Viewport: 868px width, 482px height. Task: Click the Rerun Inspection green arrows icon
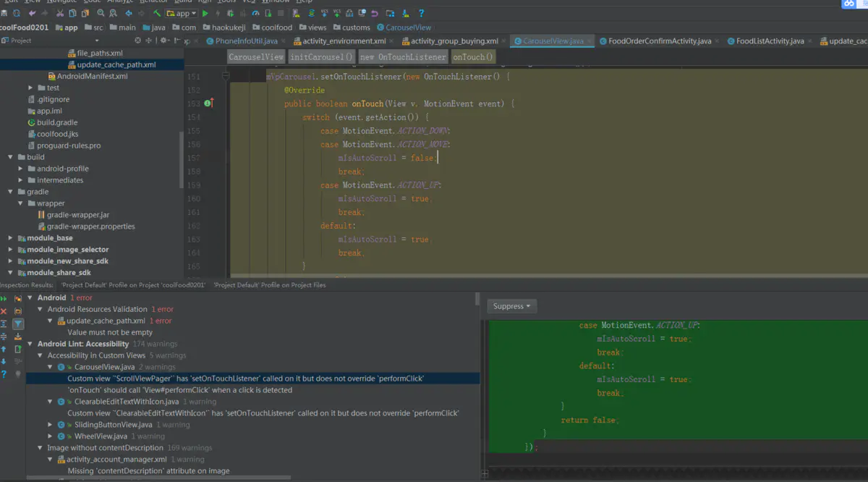[4, 298]
